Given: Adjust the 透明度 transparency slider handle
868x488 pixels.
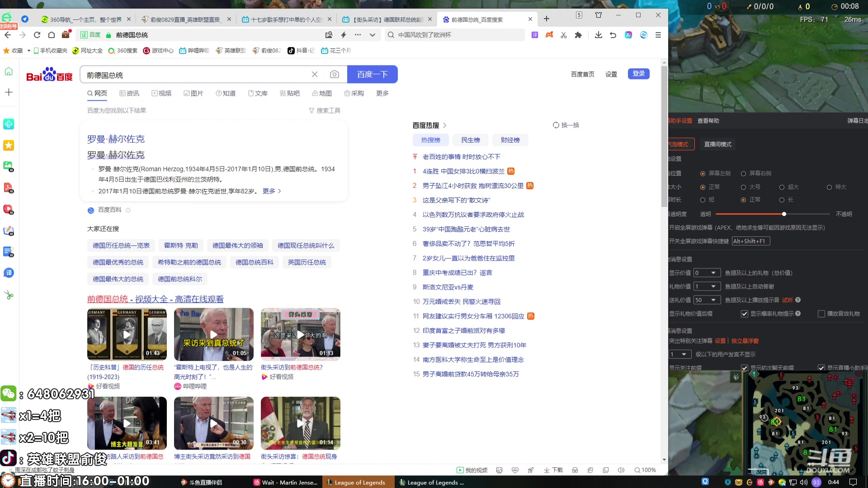Looking at the screenshot, I should 784,214.
